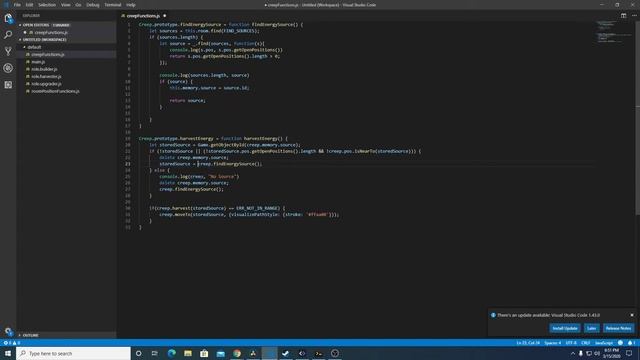
Task: Open the Terminal menu
Action: [x=113, y=5]
